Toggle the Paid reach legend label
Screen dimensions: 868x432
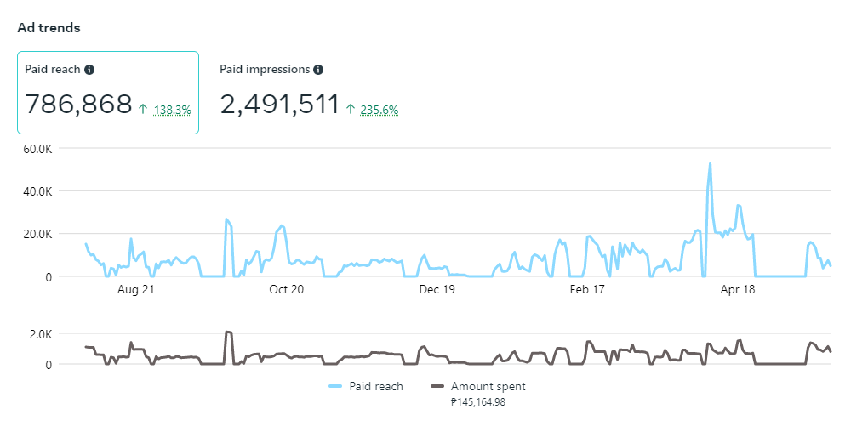coord(376,386)
